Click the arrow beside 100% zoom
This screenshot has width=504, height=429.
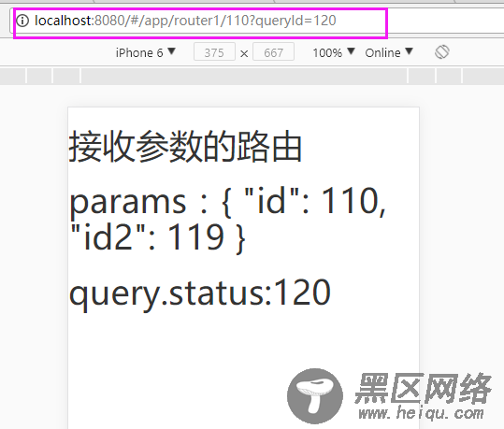pyautogui.click(x=351, y=51)
